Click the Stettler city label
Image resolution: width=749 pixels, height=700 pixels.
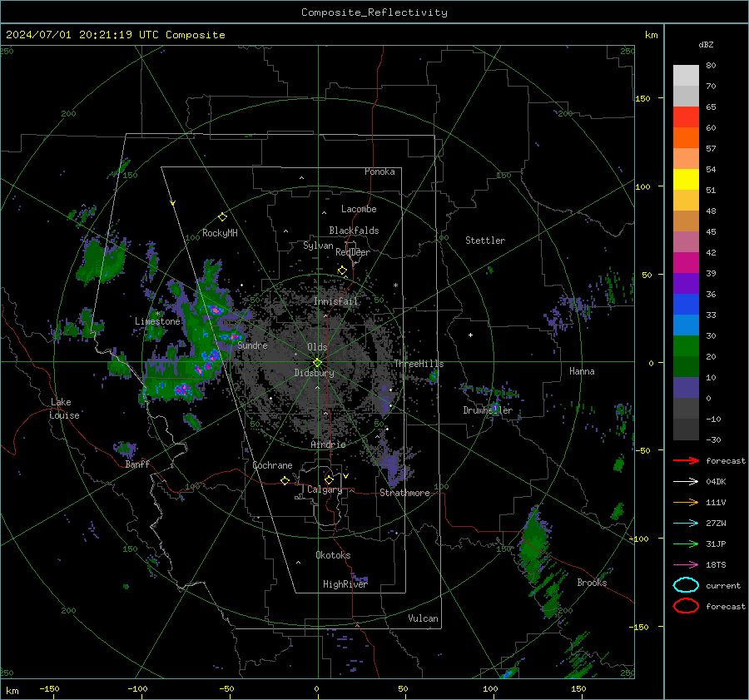pyautogui.click(x=485, y=241)
